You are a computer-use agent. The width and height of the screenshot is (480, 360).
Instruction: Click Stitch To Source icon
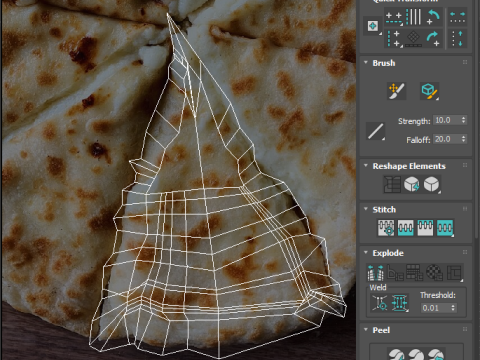(425, 228)
